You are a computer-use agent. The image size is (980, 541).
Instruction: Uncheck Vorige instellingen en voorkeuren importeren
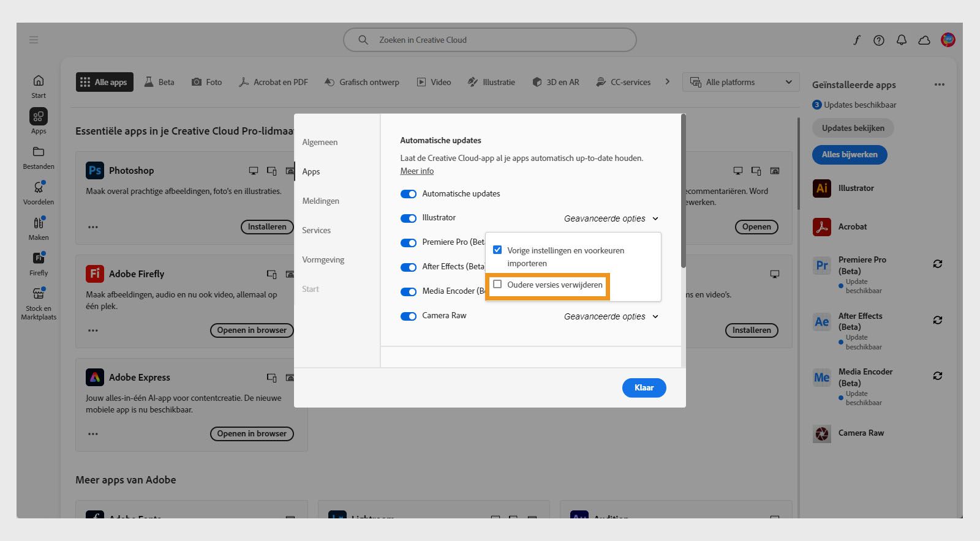[497, 250]
